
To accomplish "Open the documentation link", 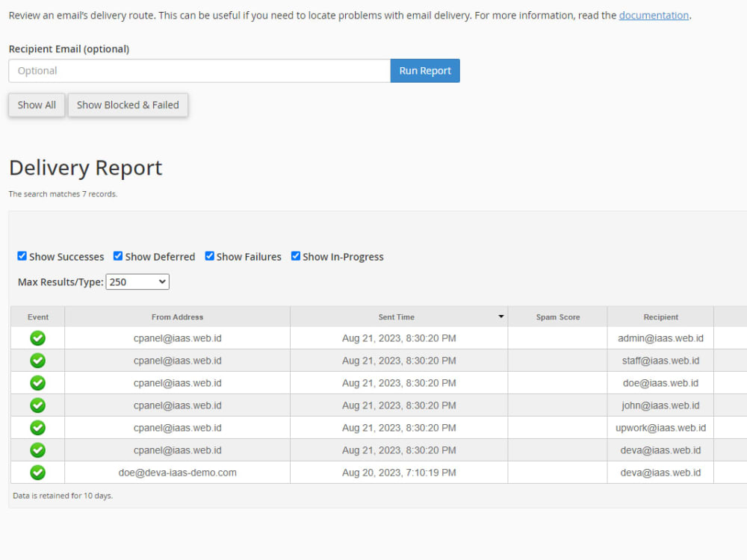I will coord(654,15).
